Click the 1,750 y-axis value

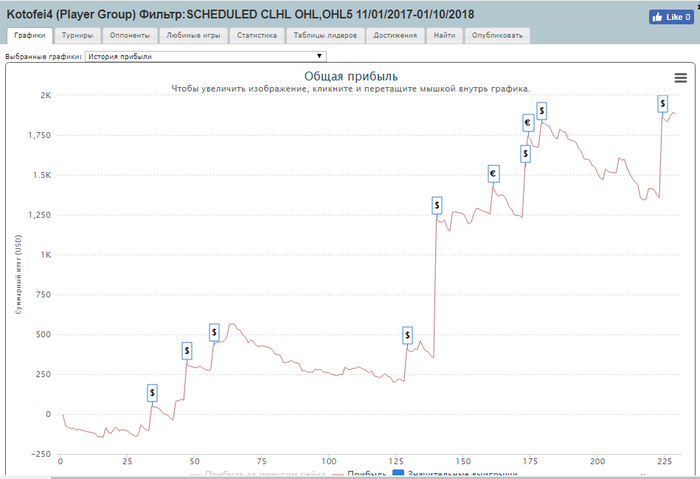[x=40, y=135]
